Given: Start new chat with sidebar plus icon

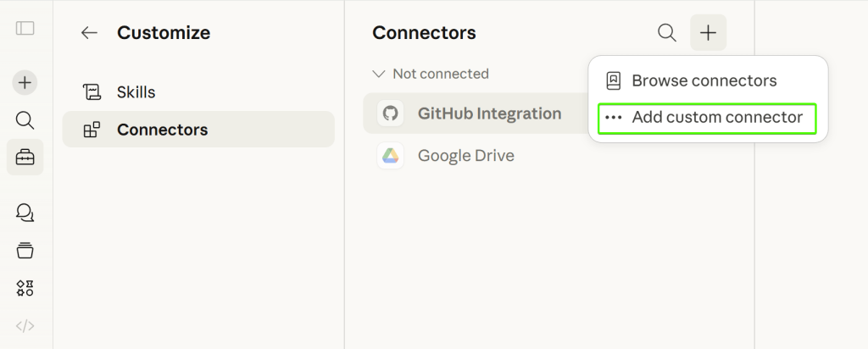Looking at the screenshot, I should click(25, 82).
